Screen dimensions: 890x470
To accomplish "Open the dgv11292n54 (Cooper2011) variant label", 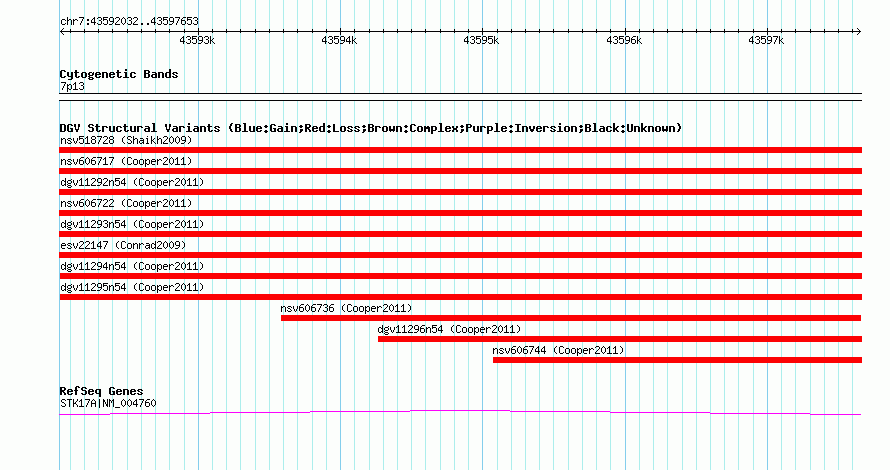I will (x=132, y=182).
